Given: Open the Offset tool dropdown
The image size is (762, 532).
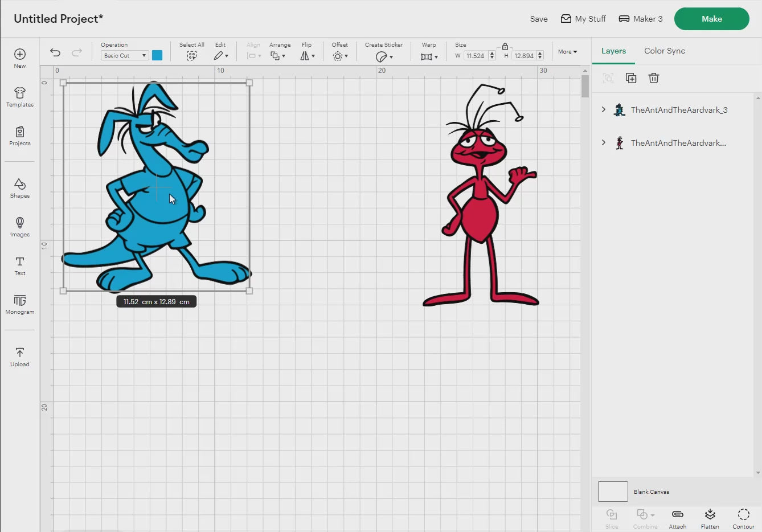Looking at the screenshot, I should (340, 56).
